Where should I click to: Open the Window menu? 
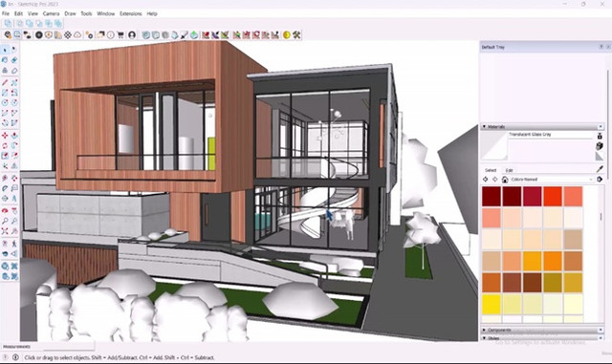106,13
